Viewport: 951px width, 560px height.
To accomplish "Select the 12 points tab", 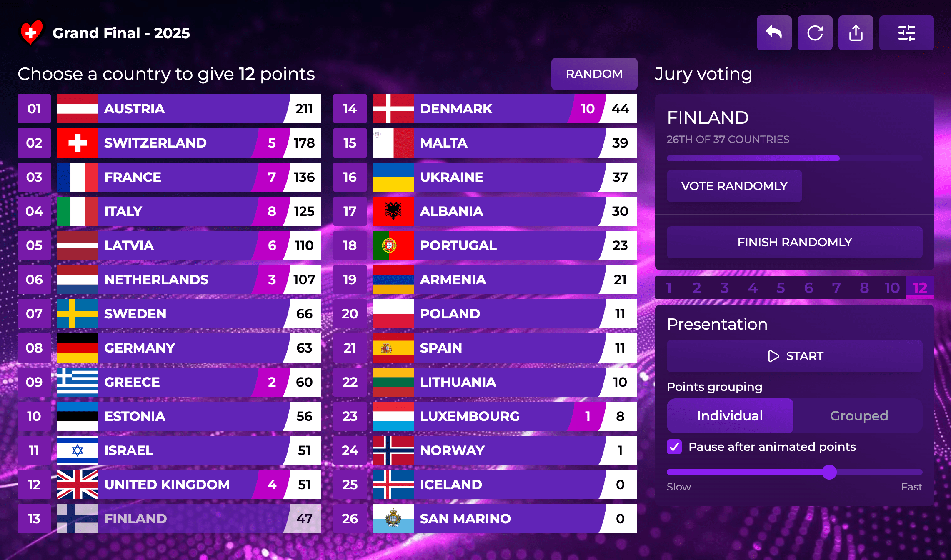I will [920, 287].
